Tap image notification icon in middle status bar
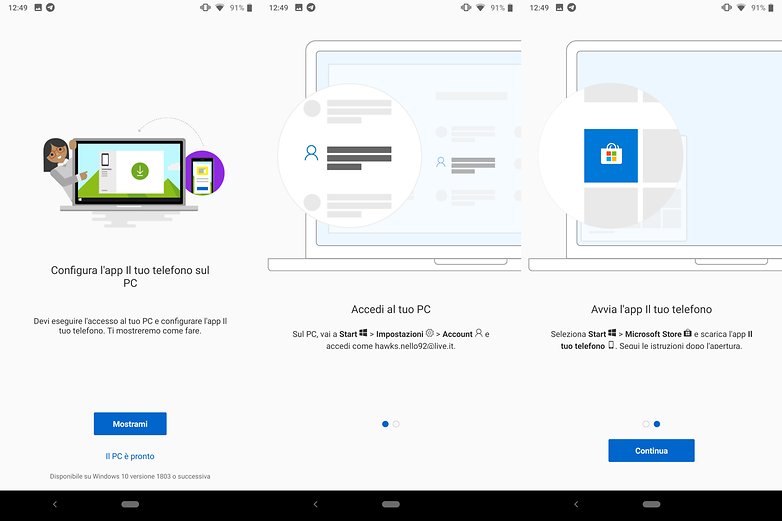782x521 pixels. click(298, 7)
